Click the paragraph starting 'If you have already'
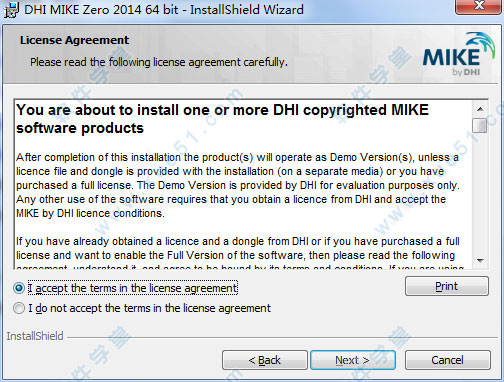The height and width of the screenshot is (382, 504). click(238, 254)
